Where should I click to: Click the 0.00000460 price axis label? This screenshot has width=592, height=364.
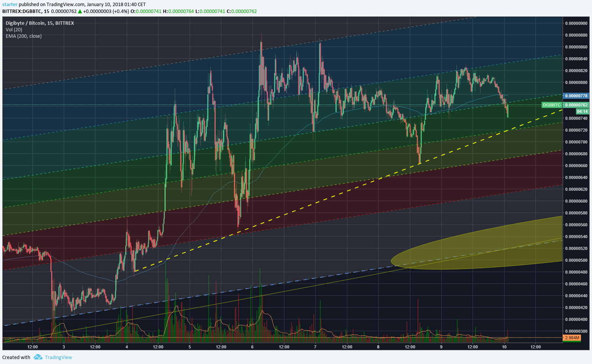coord(576,284)
